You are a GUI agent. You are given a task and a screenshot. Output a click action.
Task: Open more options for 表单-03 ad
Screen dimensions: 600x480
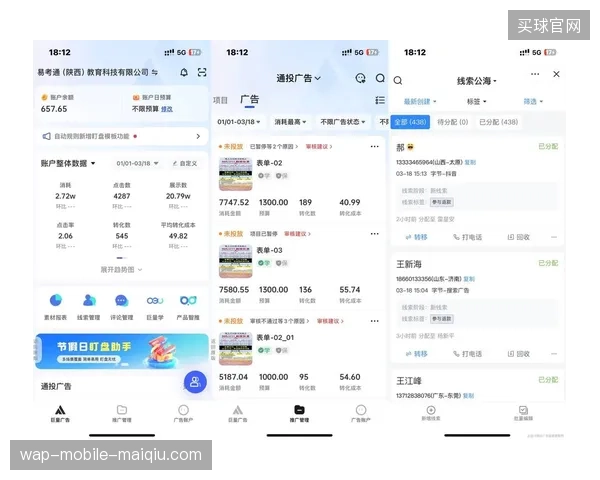point(375,234)
